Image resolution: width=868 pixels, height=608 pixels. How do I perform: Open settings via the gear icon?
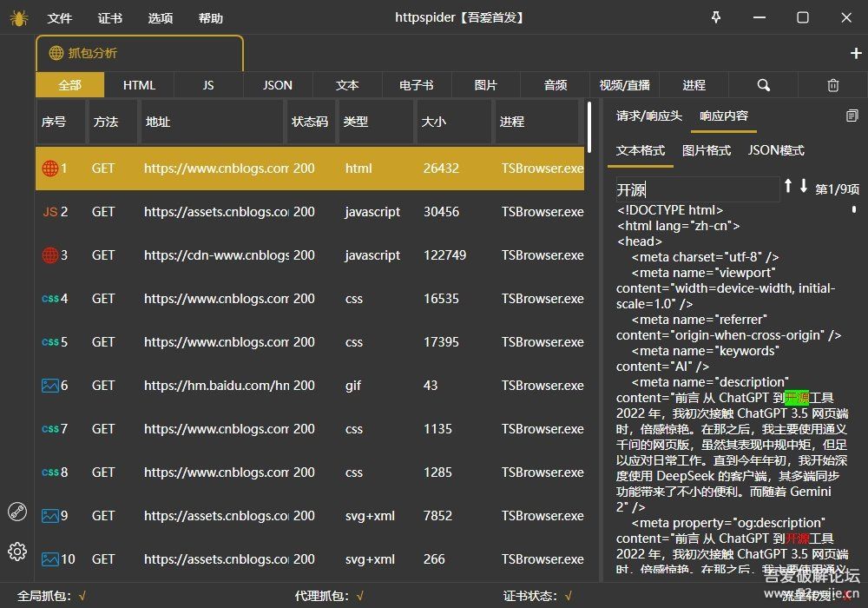point(17,552)
